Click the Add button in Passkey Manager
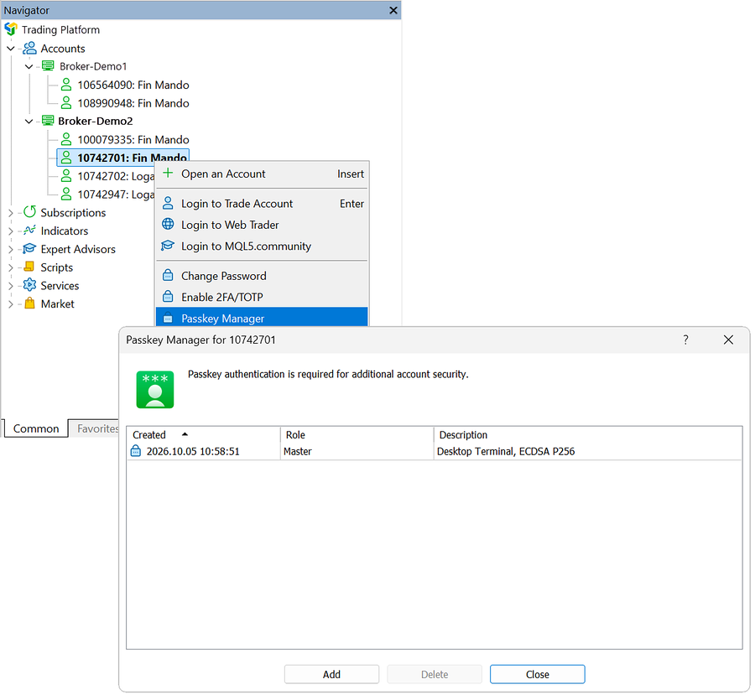 pyautogui.click(x=331, y=674)
